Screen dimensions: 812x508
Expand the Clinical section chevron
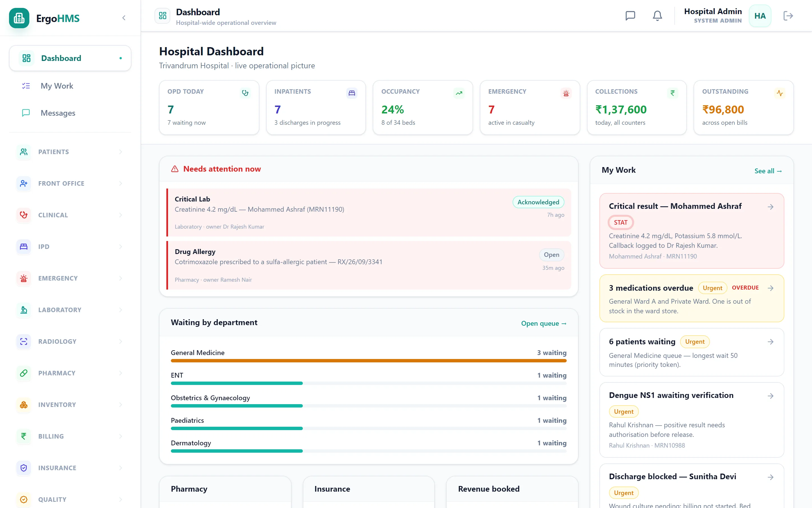pyautogui.click(x=120, y=215)
